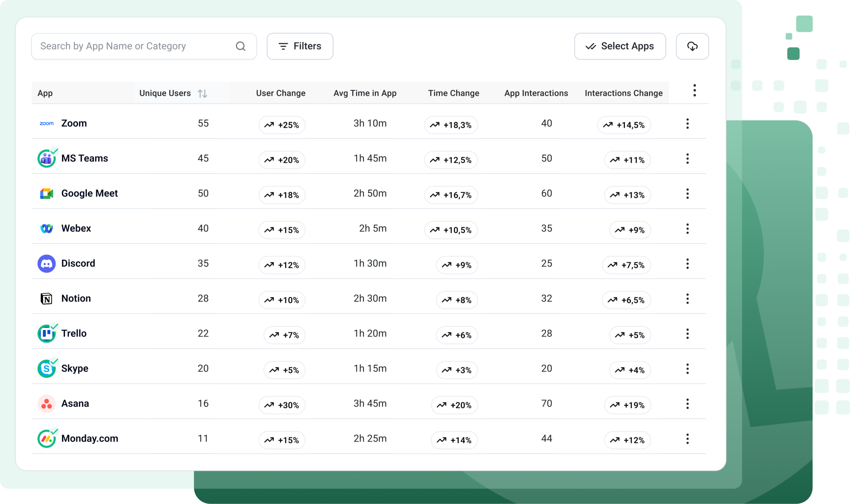Open Webex row three-dot menu
Screen dimensions: 850x504
(688, 229)
